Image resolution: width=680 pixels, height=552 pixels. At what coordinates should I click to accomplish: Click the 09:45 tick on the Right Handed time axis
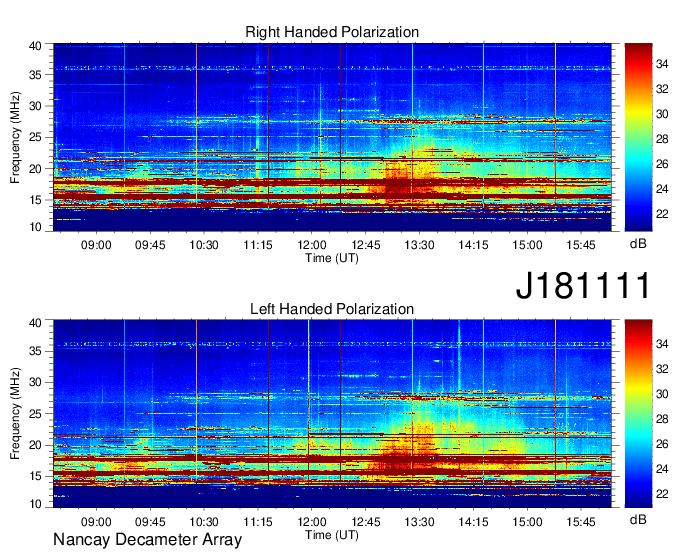click(150, 245)
